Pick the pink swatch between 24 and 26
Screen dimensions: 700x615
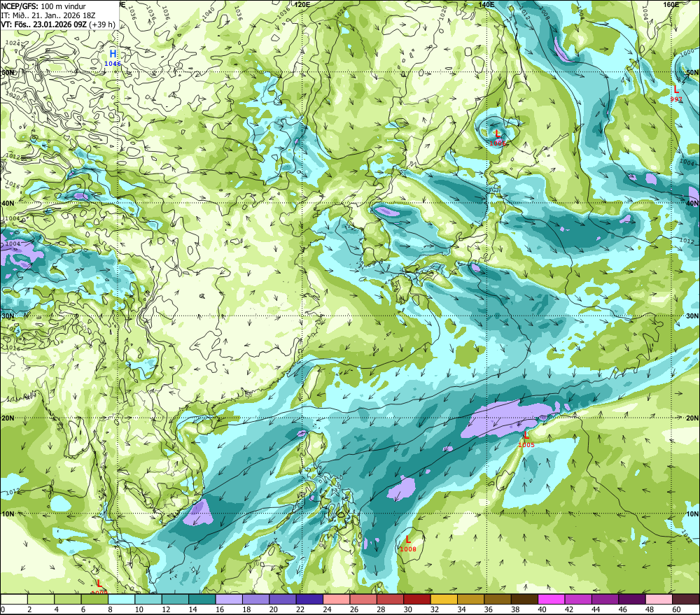point(336,599)
